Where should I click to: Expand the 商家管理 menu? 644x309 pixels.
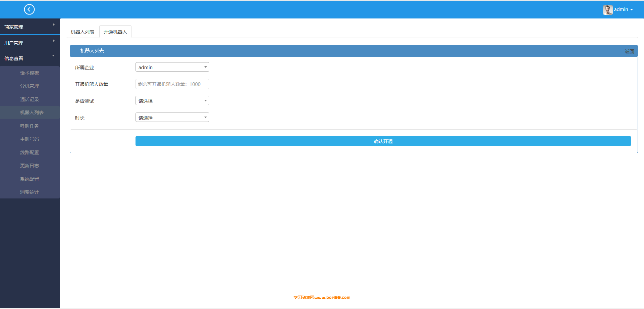(30, 27)
